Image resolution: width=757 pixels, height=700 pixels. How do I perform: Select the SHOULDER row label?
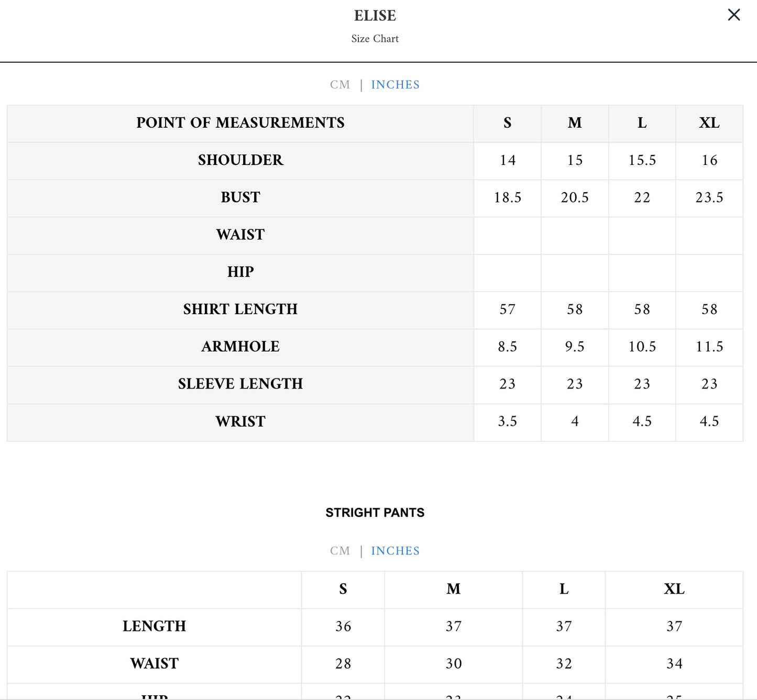tap(240, 160)
